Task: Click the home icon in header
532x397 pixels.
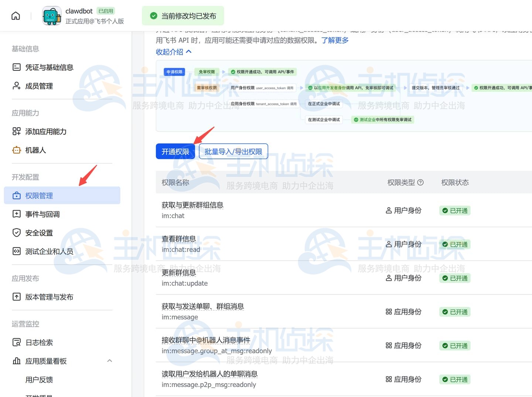Action: 16,16
